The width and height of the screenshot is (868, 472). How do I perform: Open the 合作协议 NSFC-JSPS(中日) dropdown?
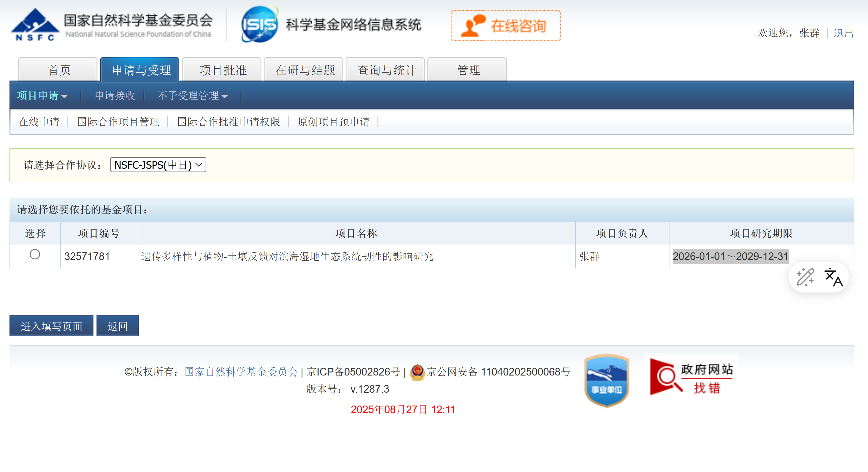click(x=158, y=165)
